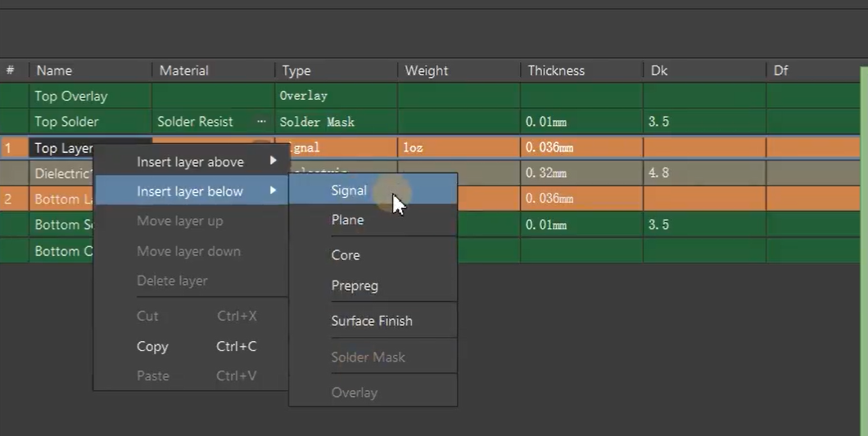Expand Insert layer above submenu arrow
868x436 pixels.
click(x=274, y=161)
